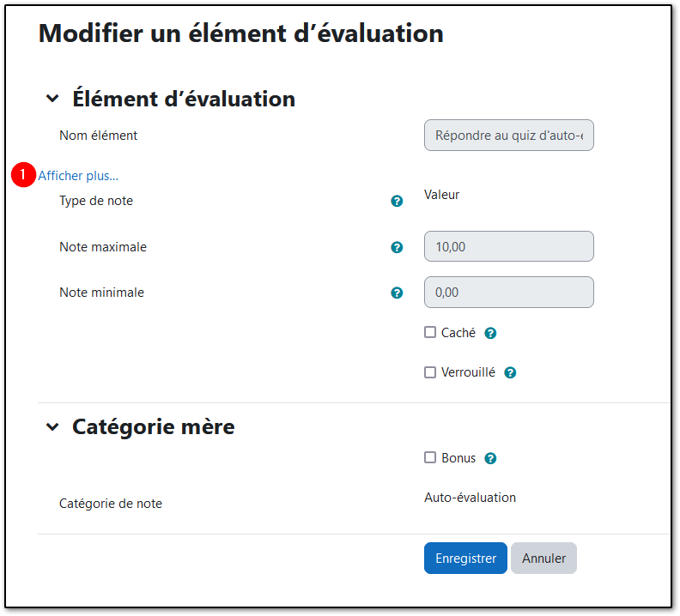Screen dimensions: 680x616
Task: Enable the Caché checkbox
Action: click(430, 332)
